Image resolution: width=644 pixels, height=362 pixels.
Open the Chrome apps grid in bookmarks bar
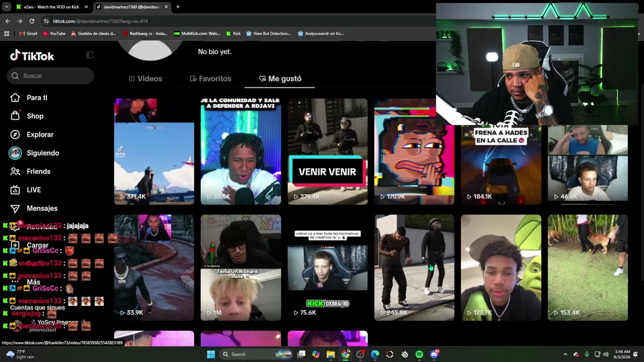click(x=7, y=34)
